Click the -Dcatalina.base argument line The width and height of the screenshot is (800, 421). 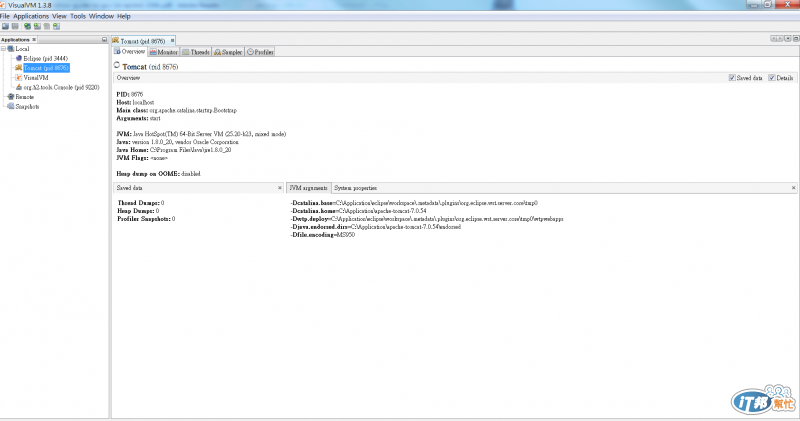point(414,203)
